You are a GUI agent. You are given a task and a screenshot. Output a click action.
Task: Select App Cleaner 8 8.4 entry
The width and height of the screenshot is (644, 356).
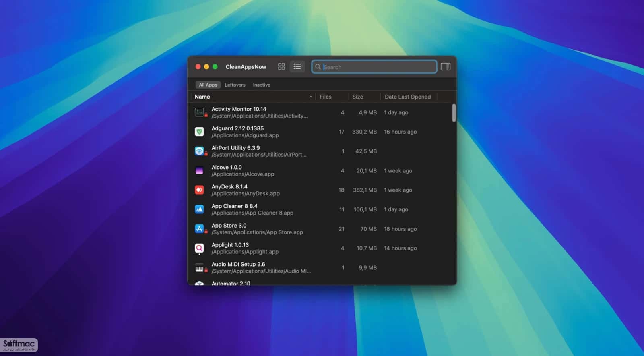[234, 206]
